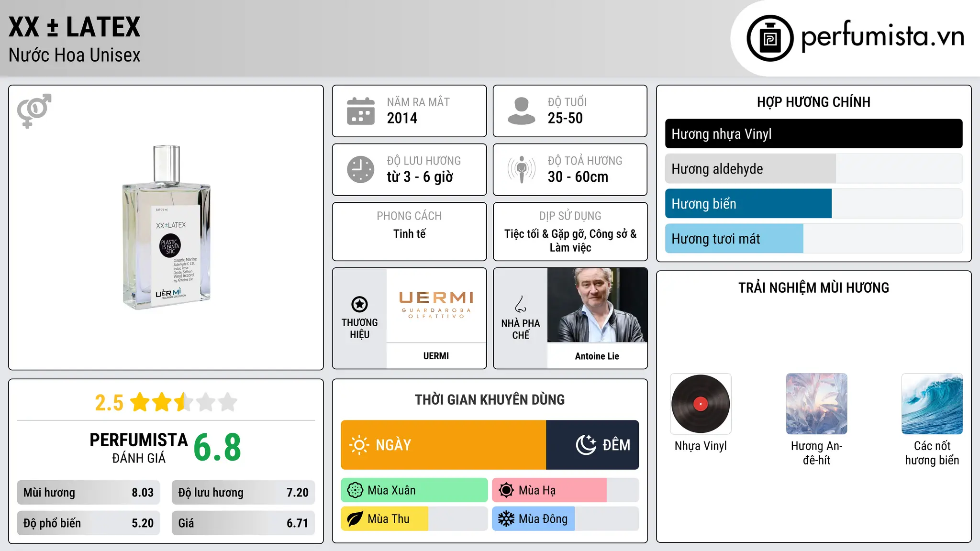The width and height of the screenshot is (980, 551).
Task: Click the perfumista.vn bottle logo icon
Action: [x=770, y=38]
